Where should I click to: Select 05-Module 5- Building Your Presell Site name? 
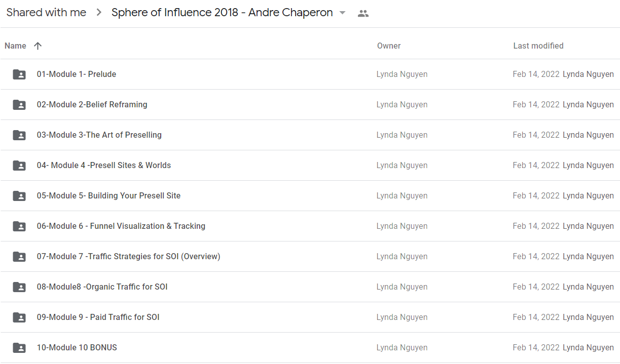[x=108, y=195]
